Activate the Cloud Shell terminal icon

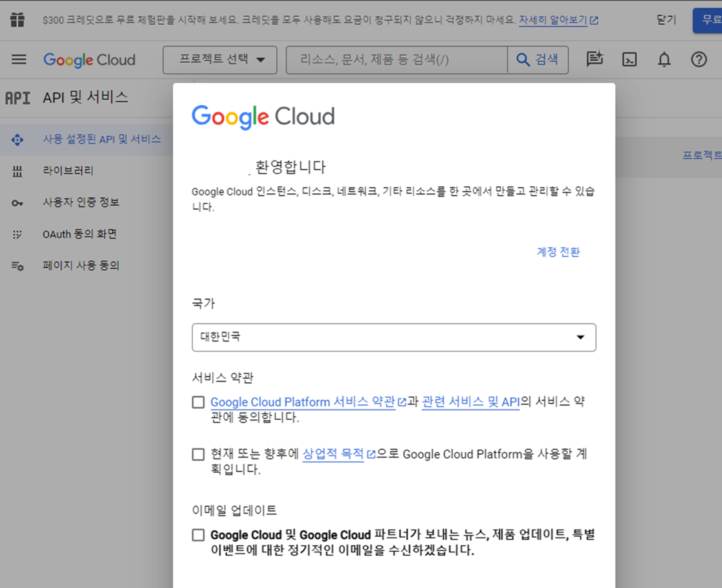(629, 60)
